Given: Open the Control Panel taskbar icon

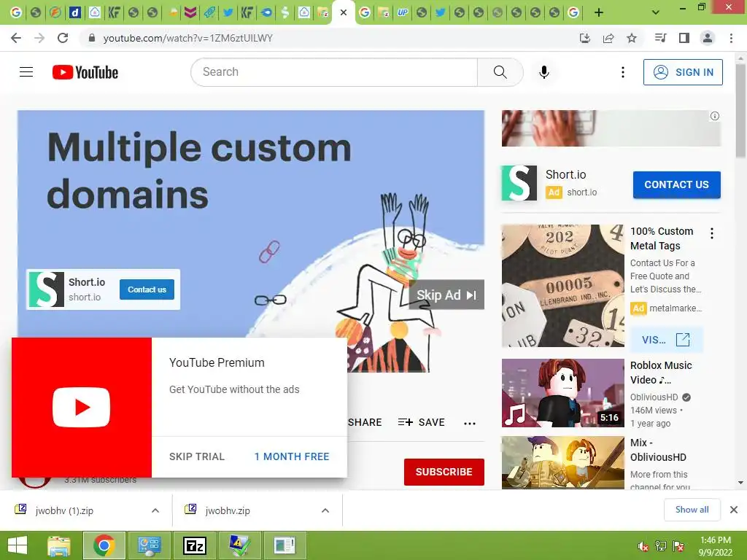Looking at the screenshot, I should click(x=149, y=545).
